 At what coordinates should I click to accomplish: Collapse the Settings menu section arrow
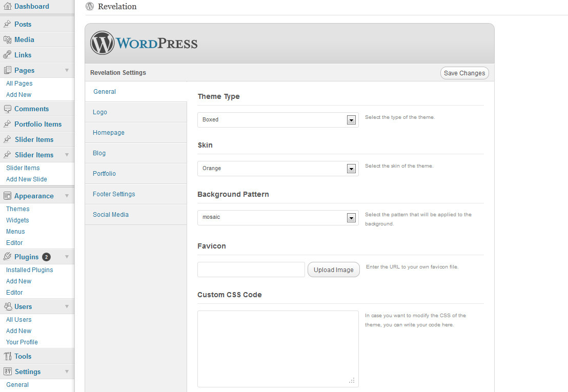point(67,372)
